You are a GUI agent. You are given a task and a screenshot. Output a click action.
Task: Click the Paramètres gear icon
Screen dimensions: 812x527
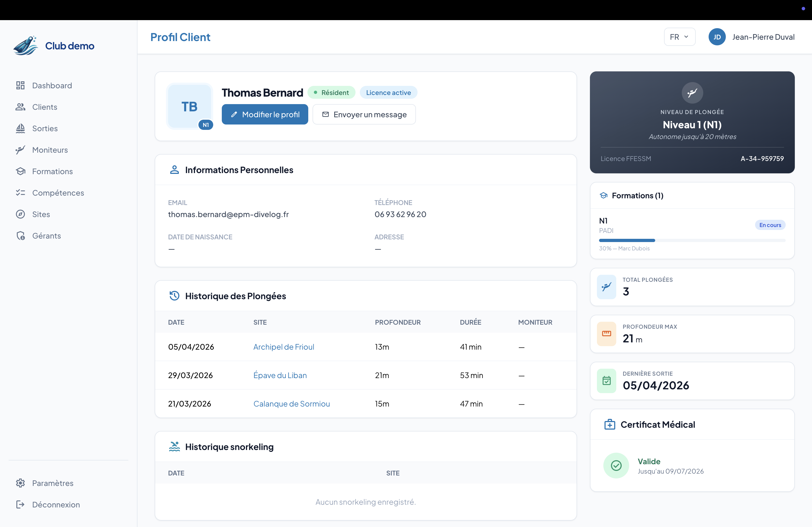point(20,483)
